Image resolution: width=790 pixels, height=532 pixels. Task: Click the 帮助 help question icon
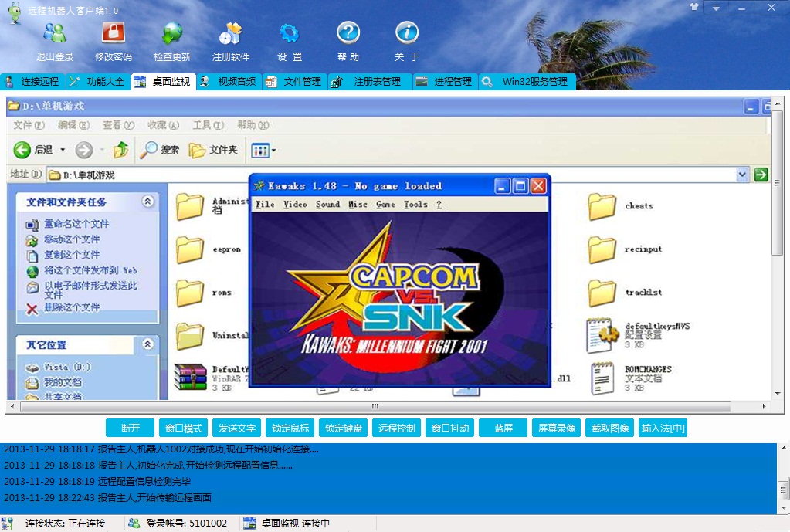coord(348,33)
